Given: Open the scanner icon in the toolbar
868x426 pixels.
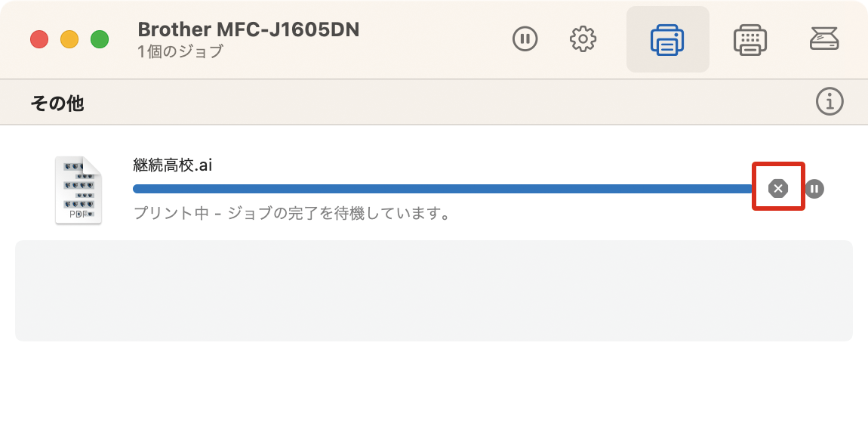Looking at the screenshot, I should 824,39.
